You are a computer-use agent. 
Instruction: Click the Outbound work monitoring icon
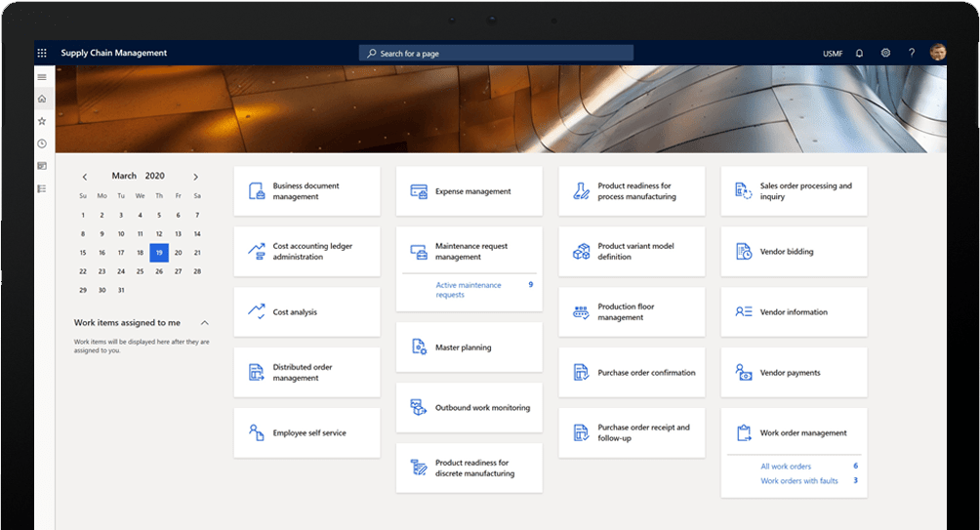pyautogui.click(x=418, y=407)
